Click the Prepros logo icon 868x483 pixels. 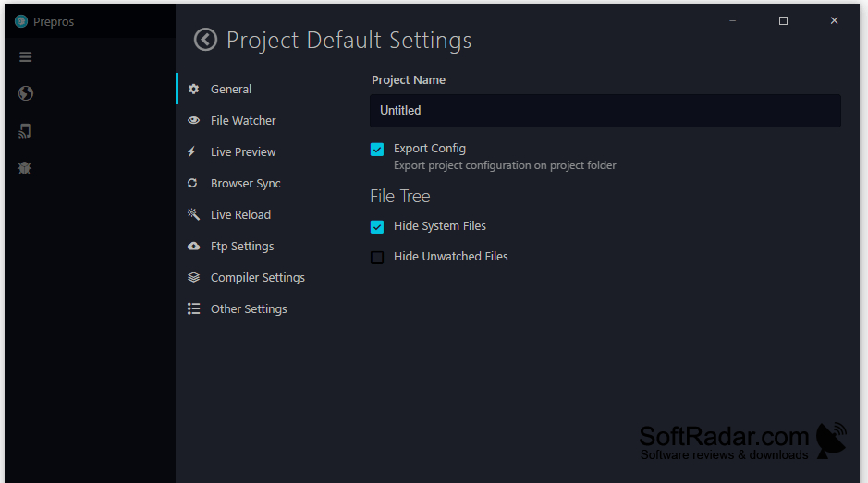pyautogui.click(x=21, y=21)
